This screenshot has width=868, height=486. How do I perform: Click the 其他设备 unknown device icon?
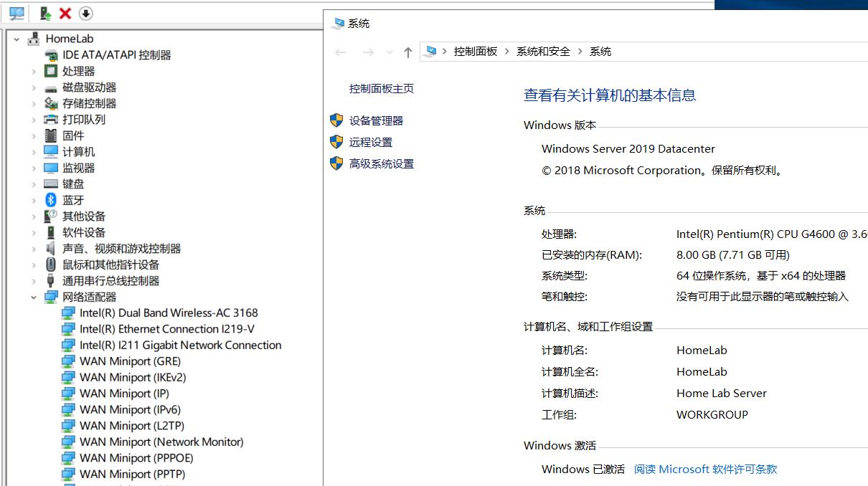[x=51, y=216]
